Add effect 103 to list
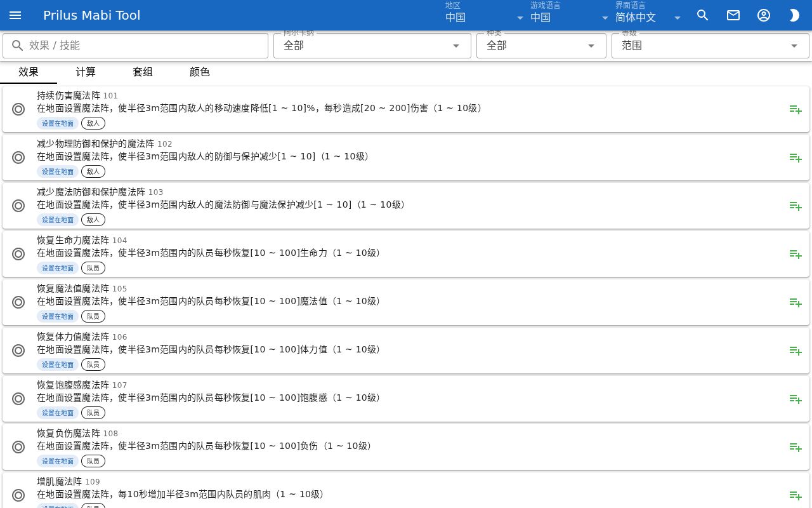The width and height of the screenshot is (812, 508). pos(796,206)
